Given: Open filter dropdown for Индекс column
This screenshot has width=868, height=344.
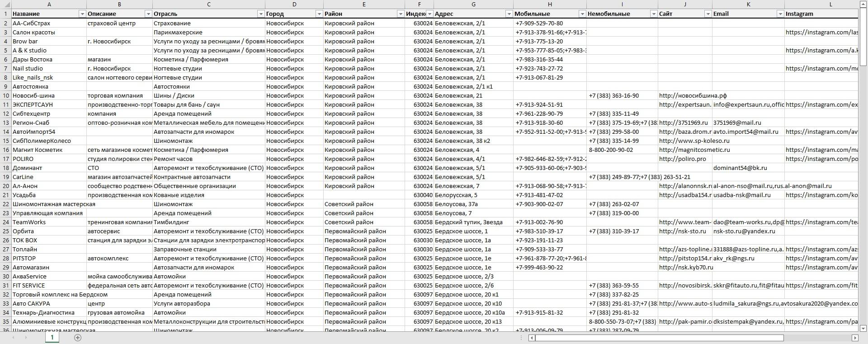Looking at the screenshot, I should (430, 14).
